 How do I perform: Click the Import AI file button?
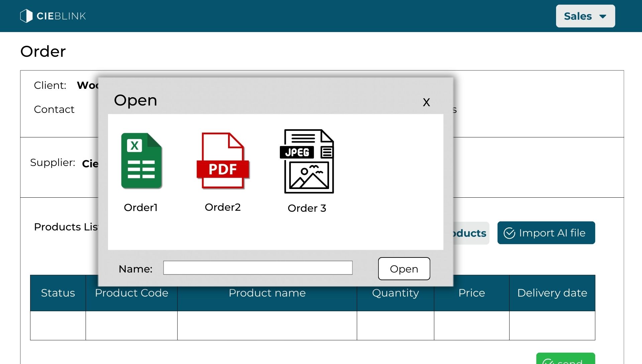pos(546,233)
